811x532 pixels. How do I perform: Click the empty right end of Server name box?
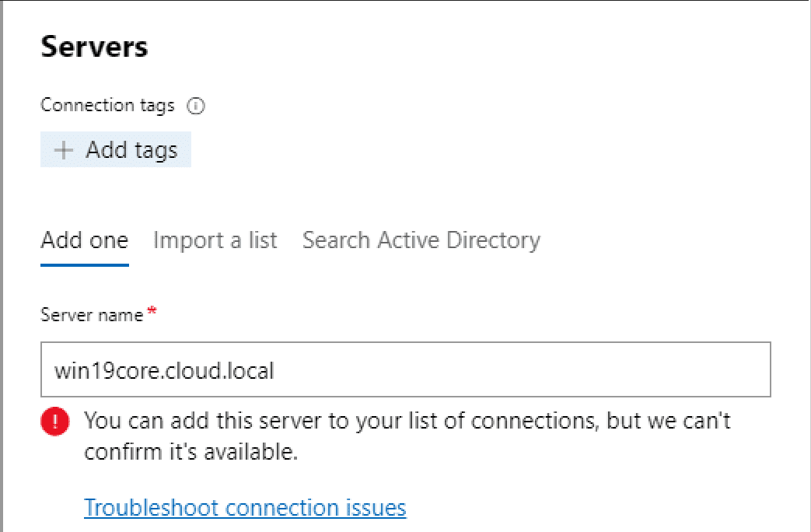pyautogui.click(x=700, y=369)
